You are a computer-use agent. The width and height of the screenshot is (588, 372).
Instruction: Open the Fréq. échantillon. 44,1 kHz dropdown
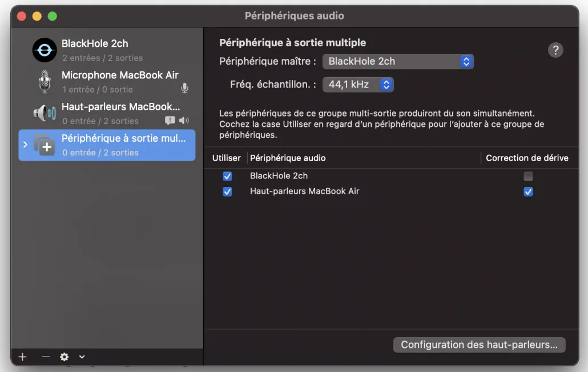click(358, 85)
